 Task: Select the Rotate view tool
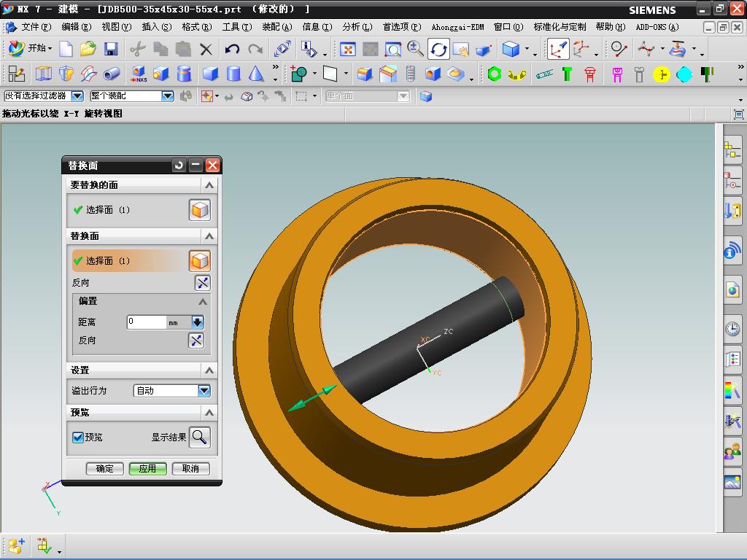438,50
